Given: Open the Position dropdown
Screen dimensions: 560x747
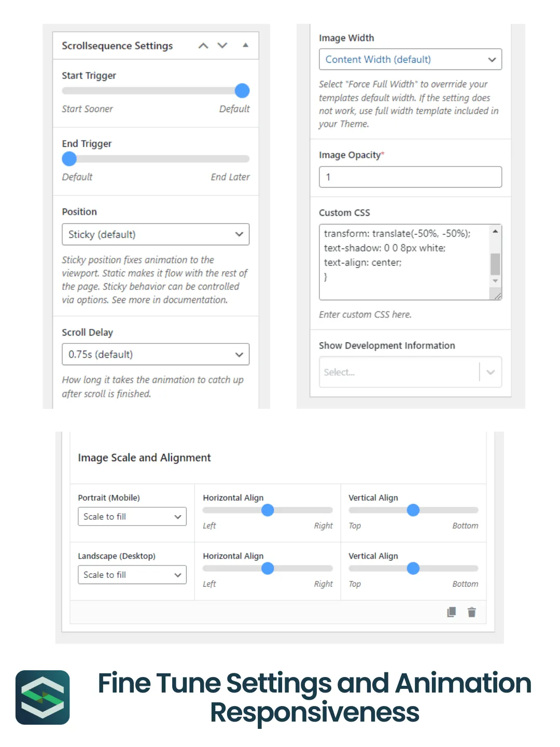Looking at the screenshot, I should 156,234.
